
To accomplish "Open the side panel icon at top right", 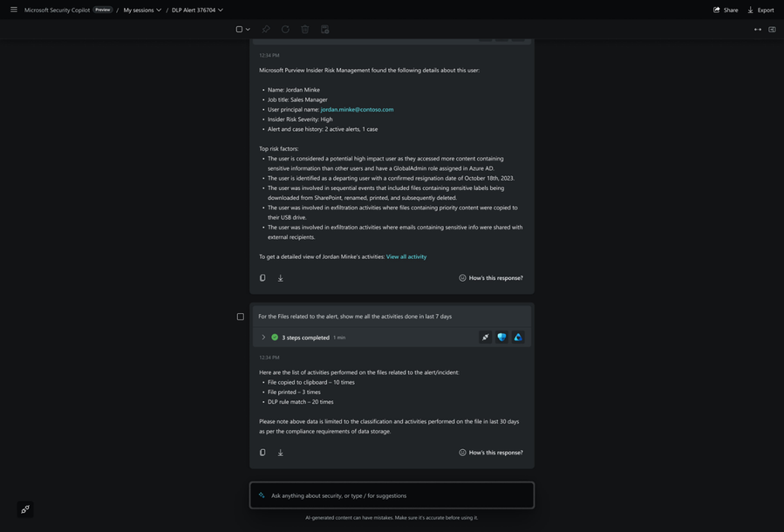I will [x=772, y=30].
